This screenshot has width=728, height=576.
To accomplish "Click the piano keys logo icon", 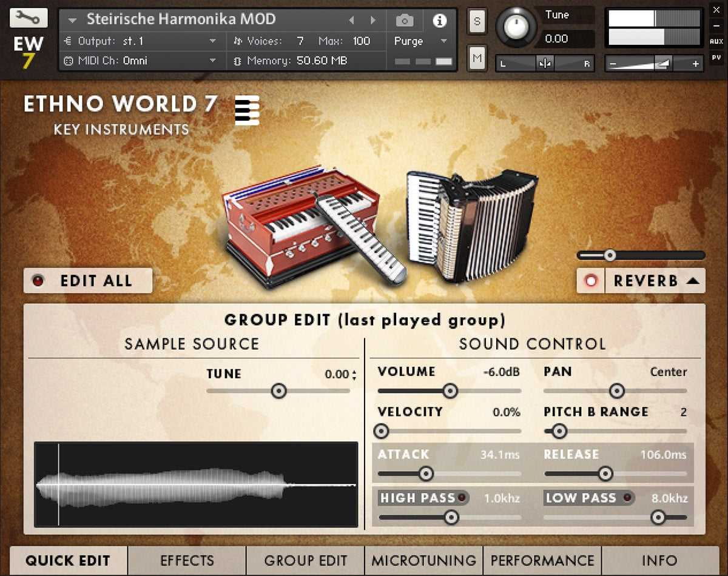I will tap(247, 110).
